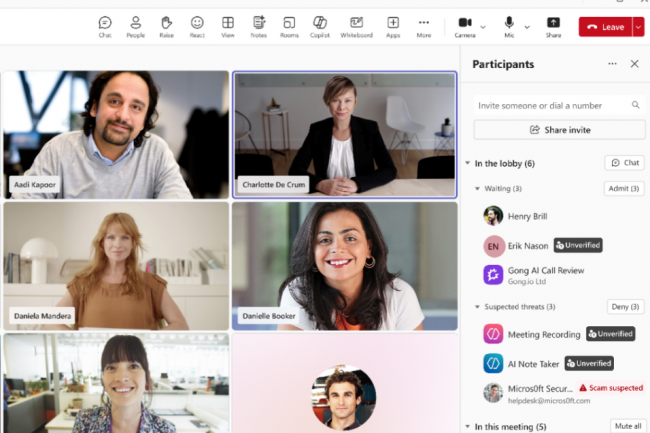
Task: Open the More options menu
Action: tap(424, 27)
